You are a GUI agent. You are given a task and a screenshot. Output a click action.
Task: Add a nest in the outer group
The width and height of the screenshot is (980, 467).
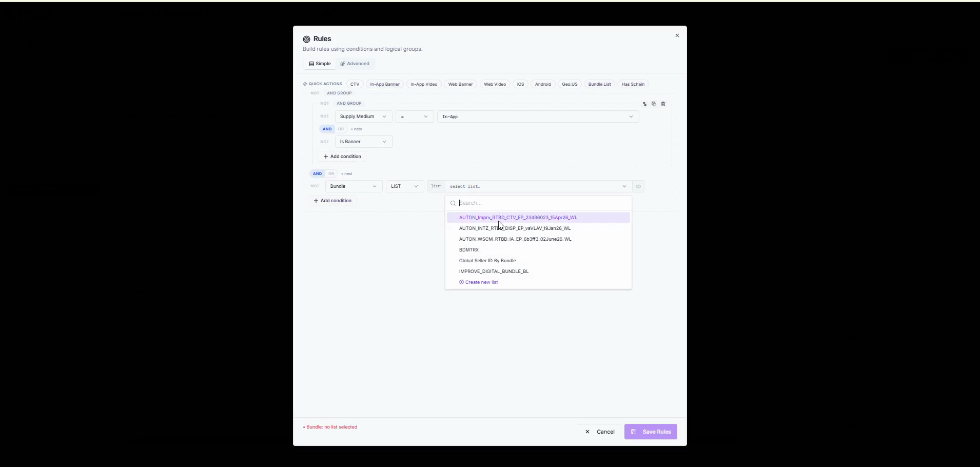click(x=346, y=174)
